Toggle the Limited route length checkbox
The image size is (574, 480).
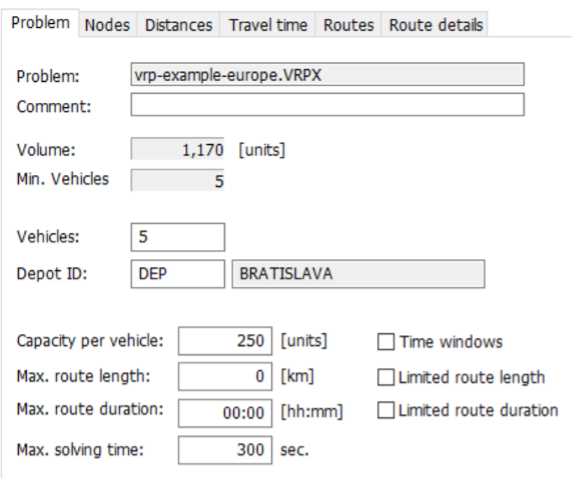click(386, 377)
